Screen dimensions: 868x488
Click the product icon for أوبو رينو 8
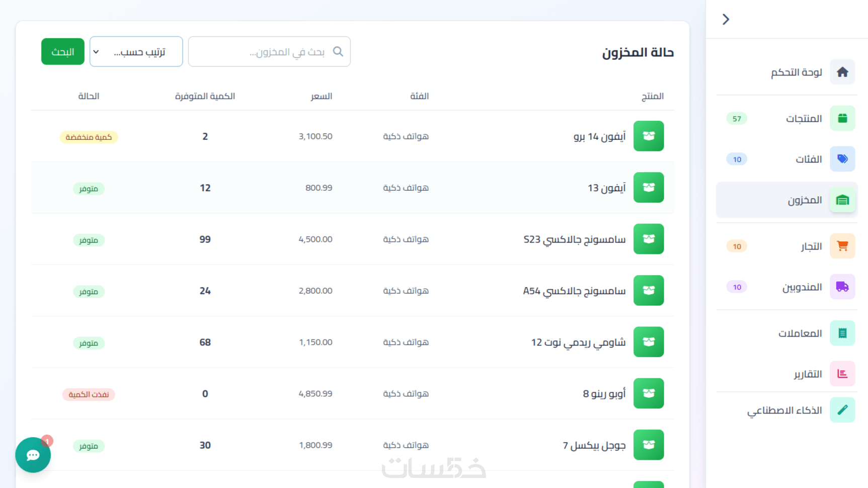(649, 393)
